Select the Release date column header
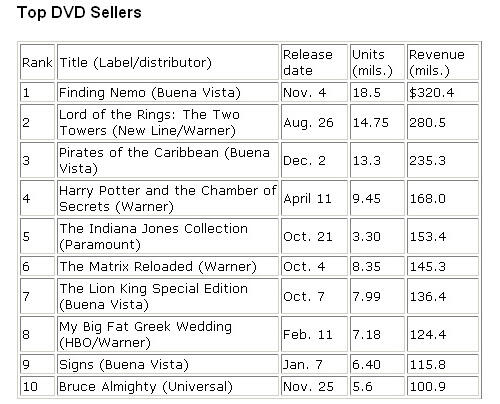 click(314, 62)
